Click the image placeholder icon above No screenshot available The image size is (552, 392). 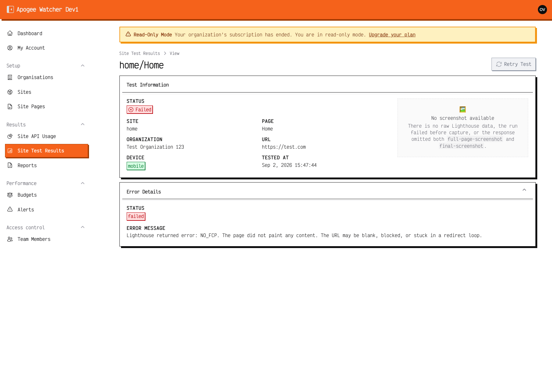coord(463,109)
